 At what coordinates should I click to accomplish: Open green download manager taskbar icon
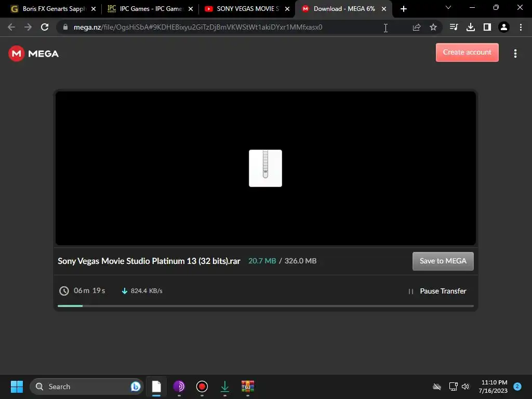224,387
